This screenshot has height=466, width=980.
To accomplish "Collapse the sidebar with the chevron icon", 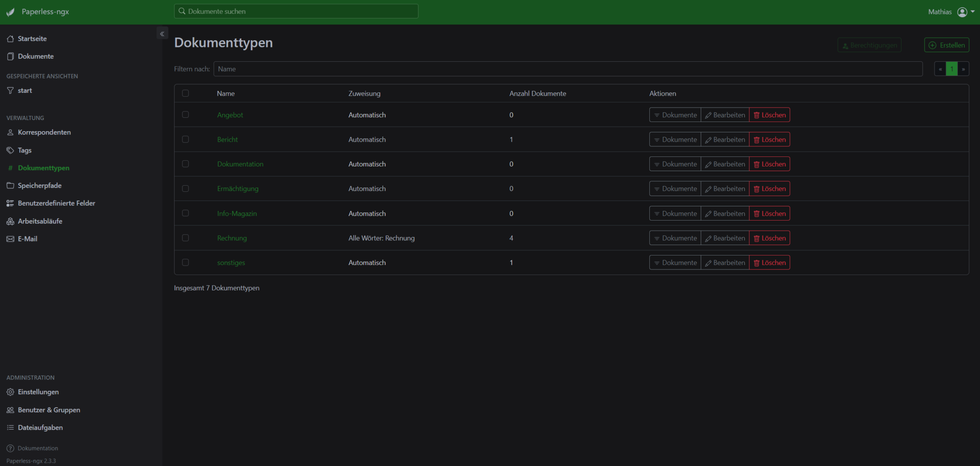I will tap(162, 33).
